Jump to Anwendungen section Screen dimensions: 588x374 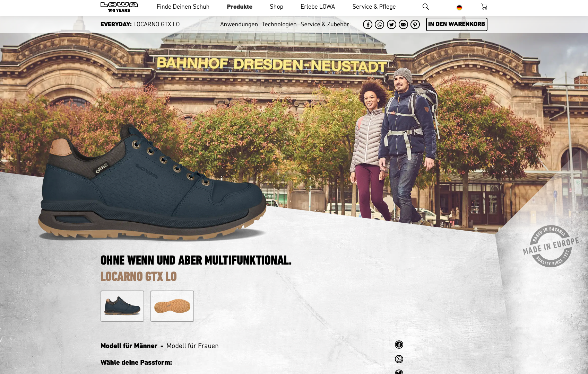(239, 25)
